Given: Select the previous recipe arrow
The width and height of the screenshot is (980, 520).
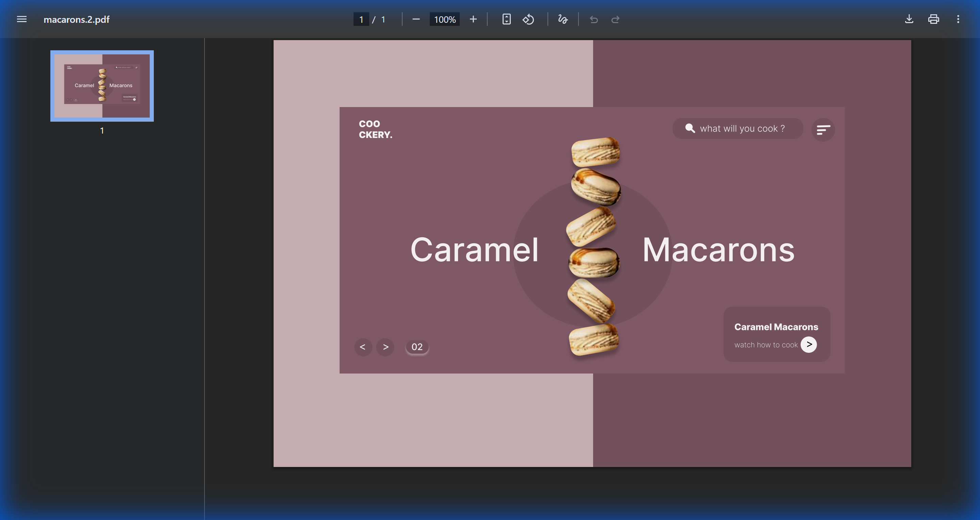Looking at the screenshot, I should pos(363,347).
